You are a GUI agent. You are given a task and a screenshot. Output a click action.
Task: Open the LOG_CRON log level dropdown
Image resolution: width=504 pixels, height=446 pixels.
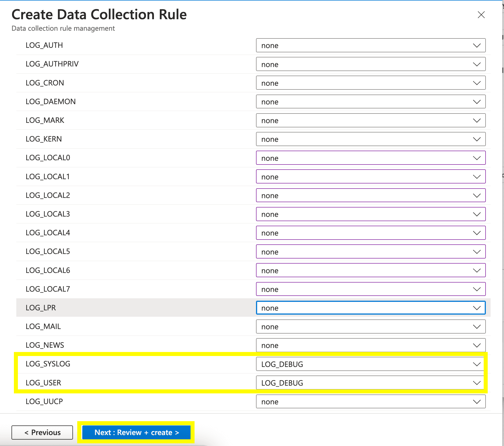tap(370, 83)
